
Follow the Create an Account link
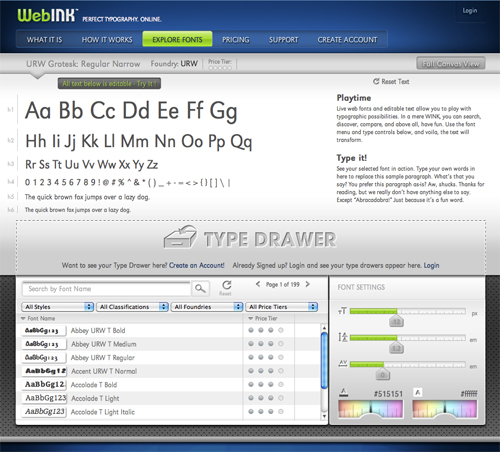tap(197, 265)
